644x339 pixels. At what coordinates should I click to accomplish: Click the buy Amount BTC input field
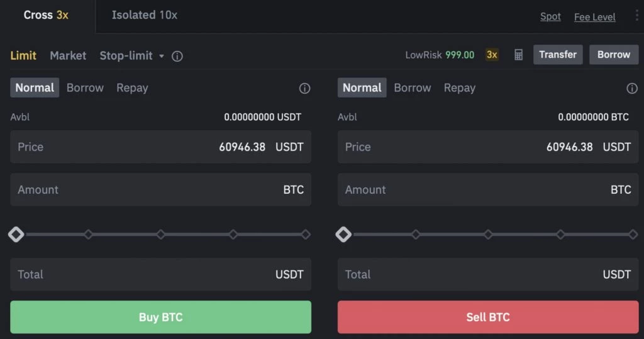click(160, 190)
